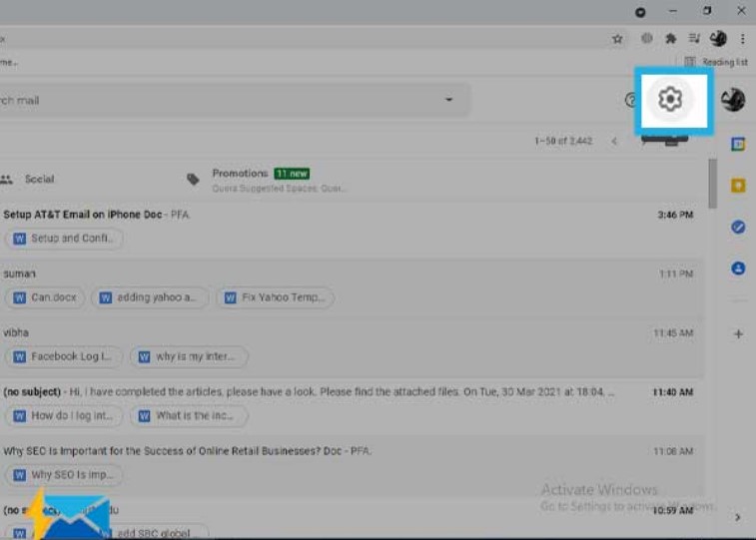Click the 3:46 PM timestamp
Screen dimensions: 756x540
[675, 215]
